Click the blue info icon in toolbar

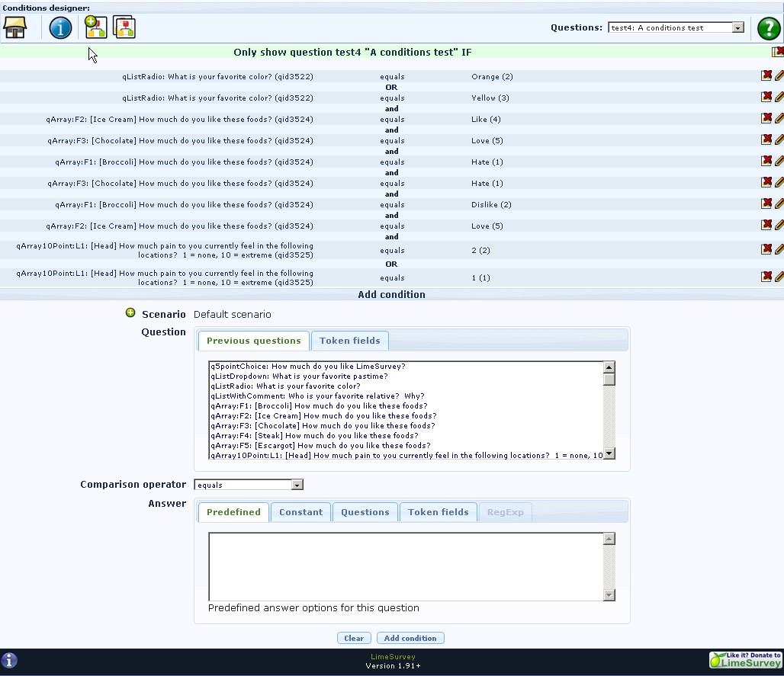(60, 28)
